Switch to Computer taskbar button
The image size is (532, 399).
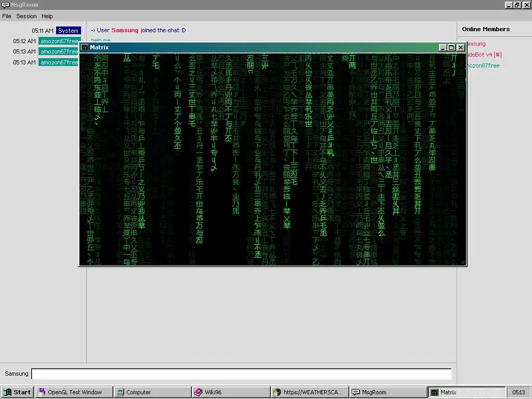click(153, 392)
